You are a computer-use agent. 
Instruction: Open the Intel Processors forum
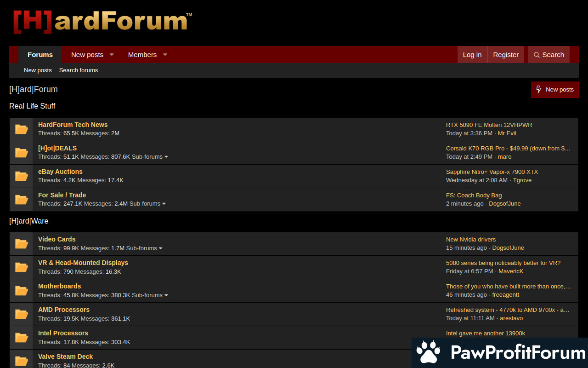click(x=63, y=333)
